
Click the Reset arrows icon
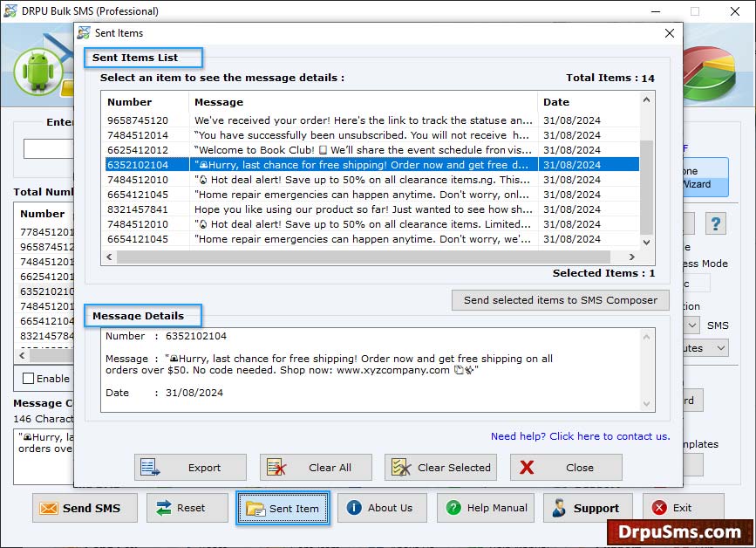click(164, 508)
